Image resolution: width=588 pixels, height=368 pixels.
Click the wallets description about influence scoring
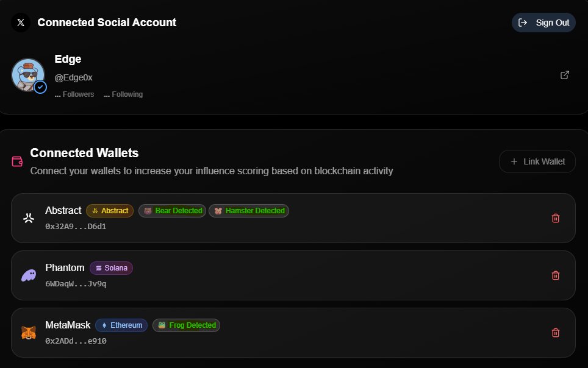212,171
